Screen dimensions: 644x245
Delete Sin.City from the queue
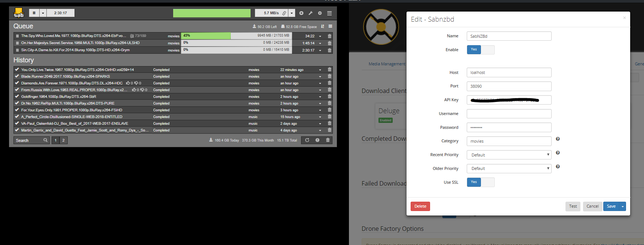pos(329,50)
